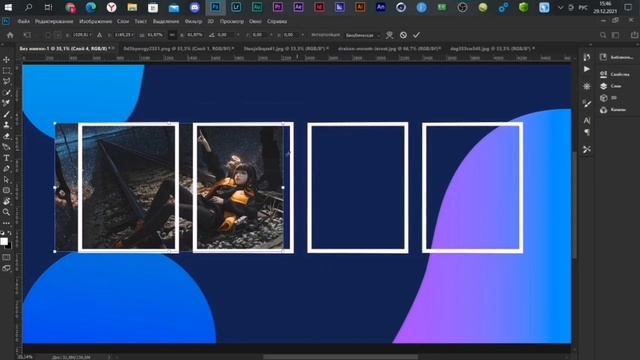Cancel the transform operation

point(403,35)
